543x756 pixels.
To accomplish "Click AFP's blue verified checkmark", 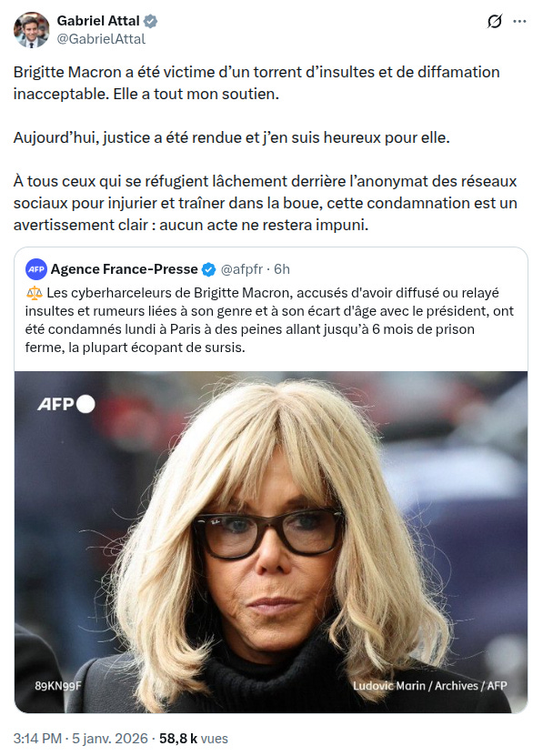I will pyautogui.click(x=208, y=269).
